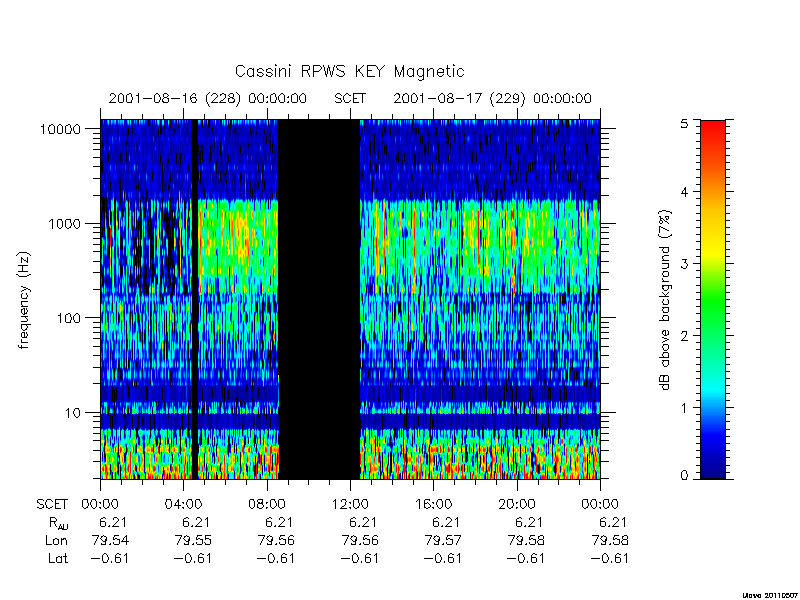Screen dimensions: 800x600
Task: Click the R_AU row label
Action: click(59, 523)
